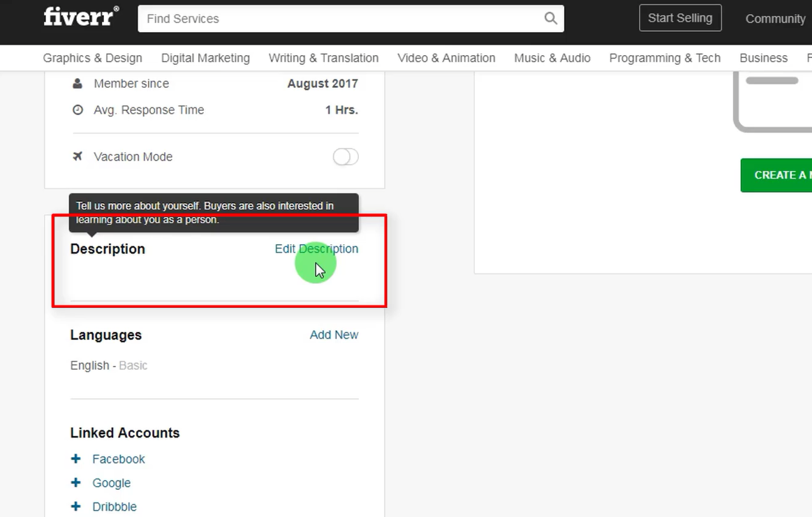Click the 'English - Basic' language entry
The height and width of the screenshot is (517, 812).
109,366
